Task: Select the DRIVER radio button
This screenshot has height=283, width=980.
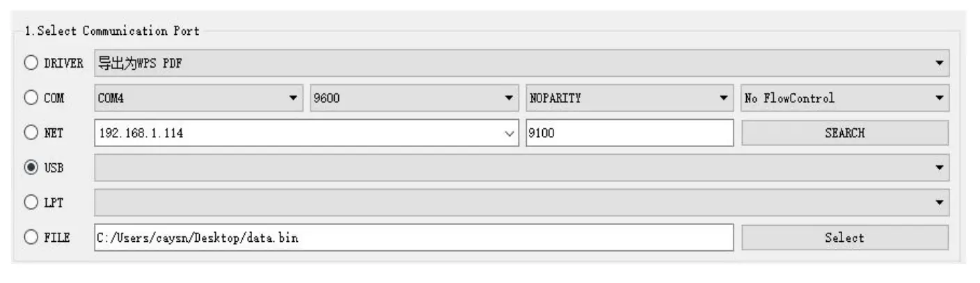Action: 31,63
